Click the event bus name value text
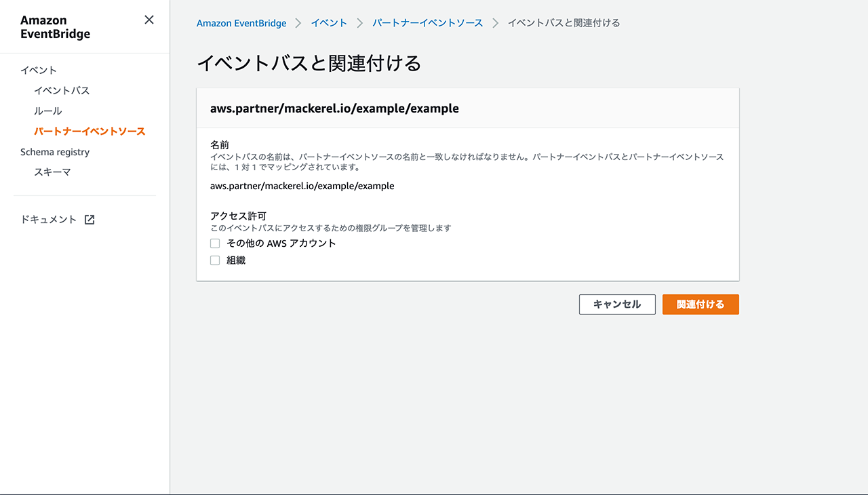Viewport: 868px width, 495px height. click(x=302, y=186)
